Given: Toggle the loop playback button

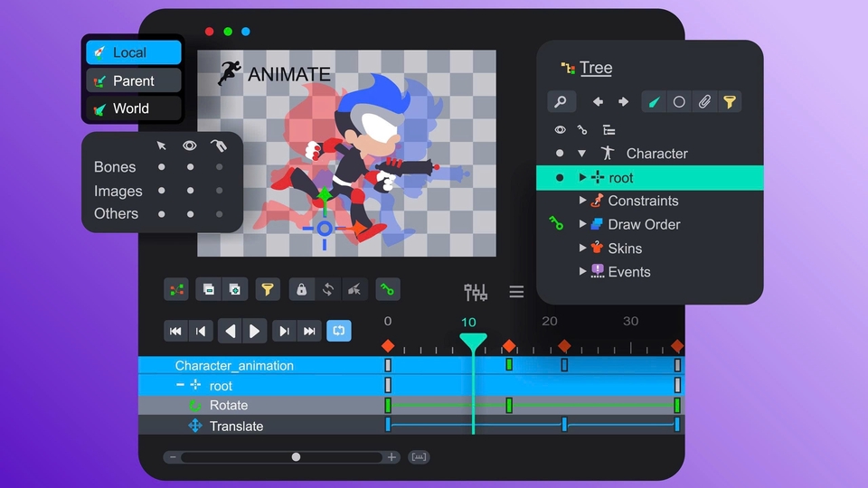Looking at the screenshot, I should click(x=338, y=331).
